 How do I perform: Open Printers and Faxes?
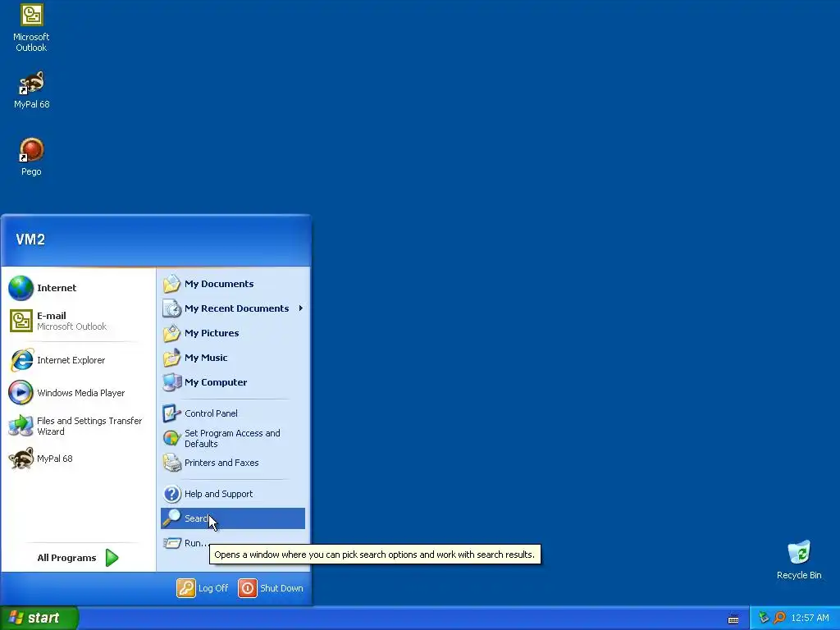232,463
